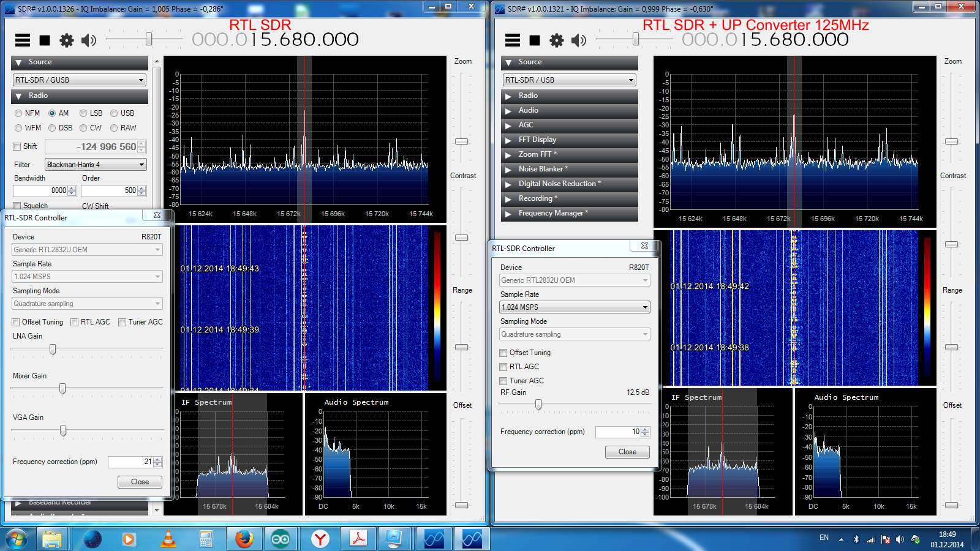
Task: Enable Offset Tuning in right controller
Action: [x=503, y=353]
